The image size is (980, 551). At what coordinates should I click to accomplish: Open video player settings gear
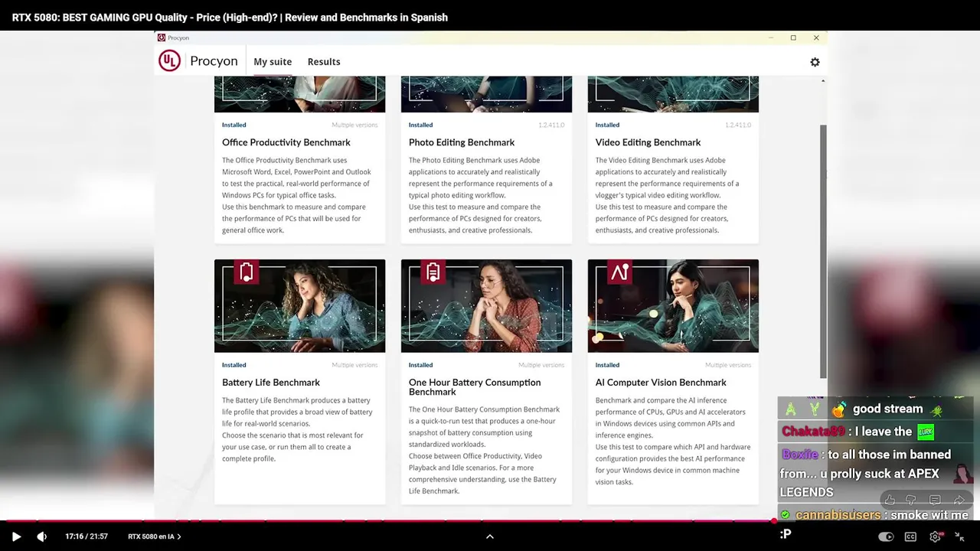tap(935, 536)
